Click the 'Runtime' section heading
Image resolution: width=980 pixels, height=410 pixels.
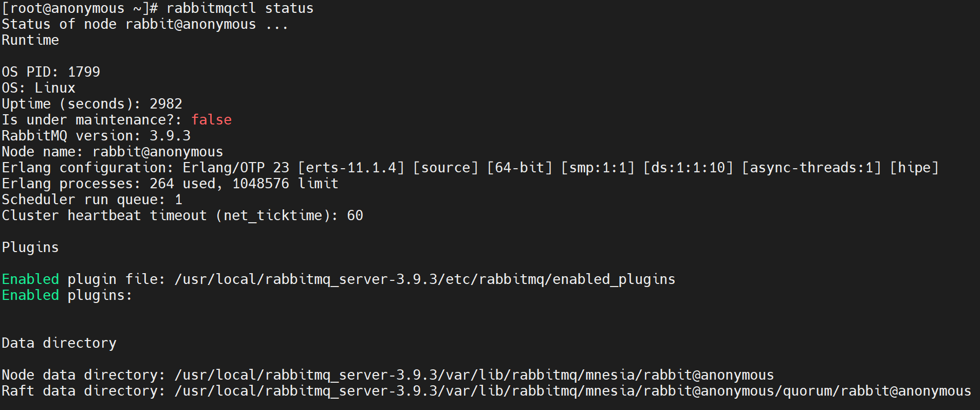tap(30, 40)
